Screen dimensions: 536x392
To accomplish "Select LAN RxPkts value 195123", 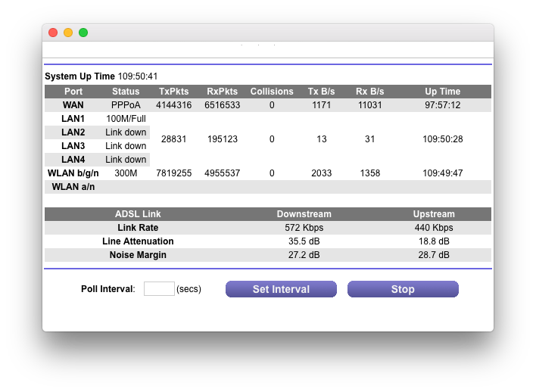I will 222,139.
